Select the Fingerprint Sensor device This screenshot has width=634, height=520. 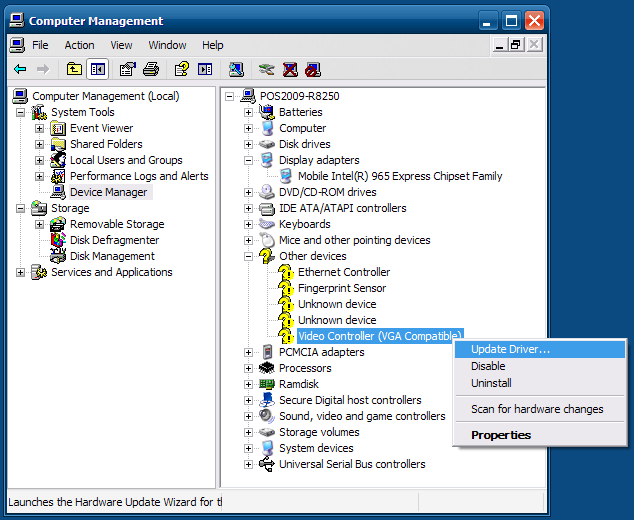[x=341, y=288]
